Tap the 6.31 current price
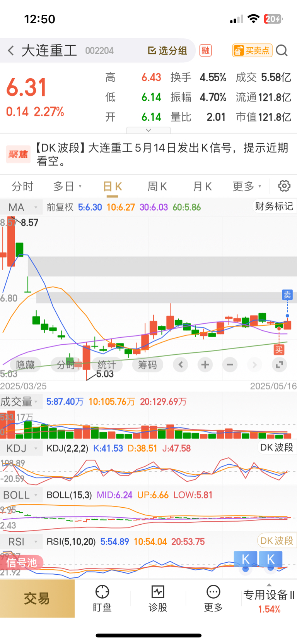297x644 pixels. point(26,87)
